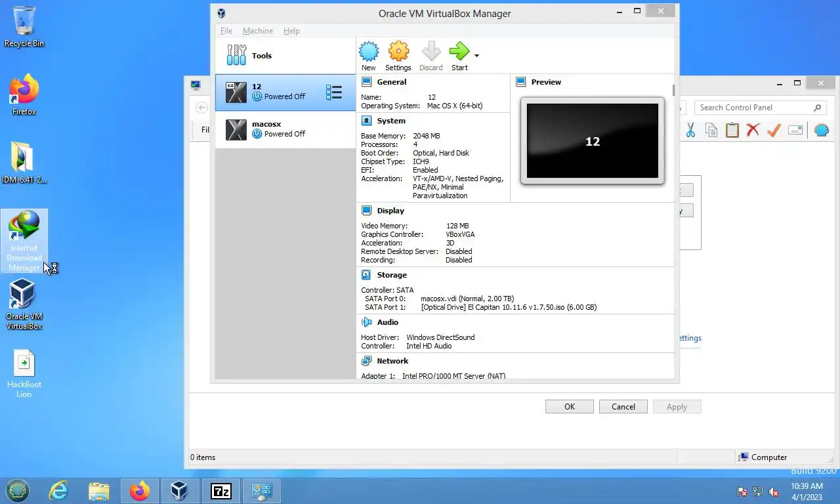
Task: Click the network tray icon
Action: click(758, 491)
